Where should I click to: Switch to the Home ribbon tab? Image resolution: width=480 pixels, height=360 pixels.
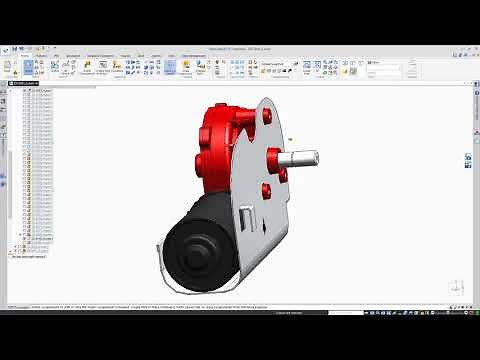(25, 56)
